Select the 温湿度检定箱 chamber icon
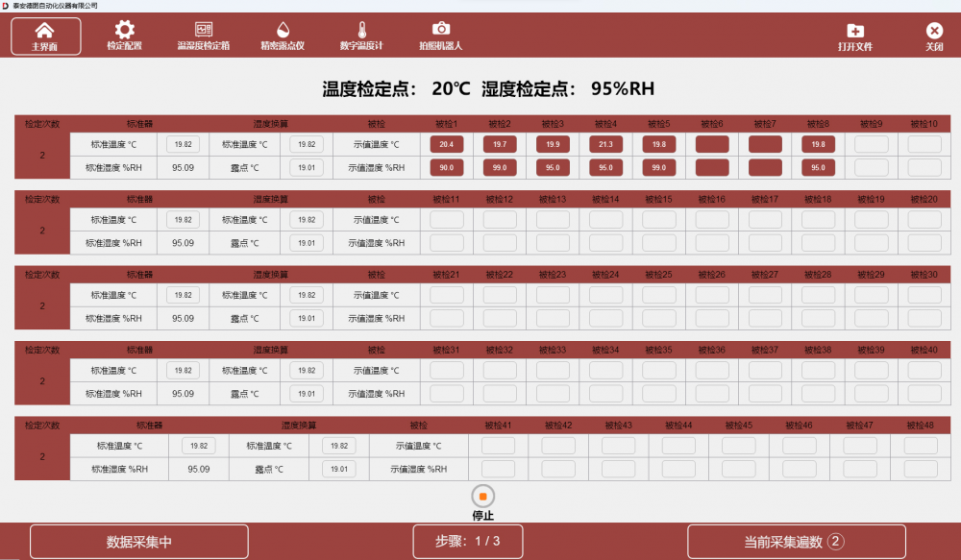The image size is (961, 560). (205, 35)
